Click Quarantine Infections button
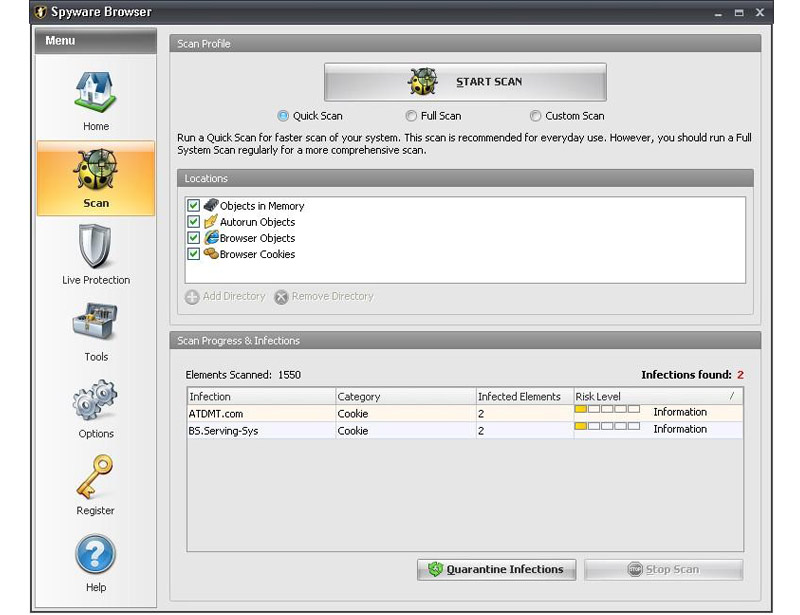 tap(496, 570)
